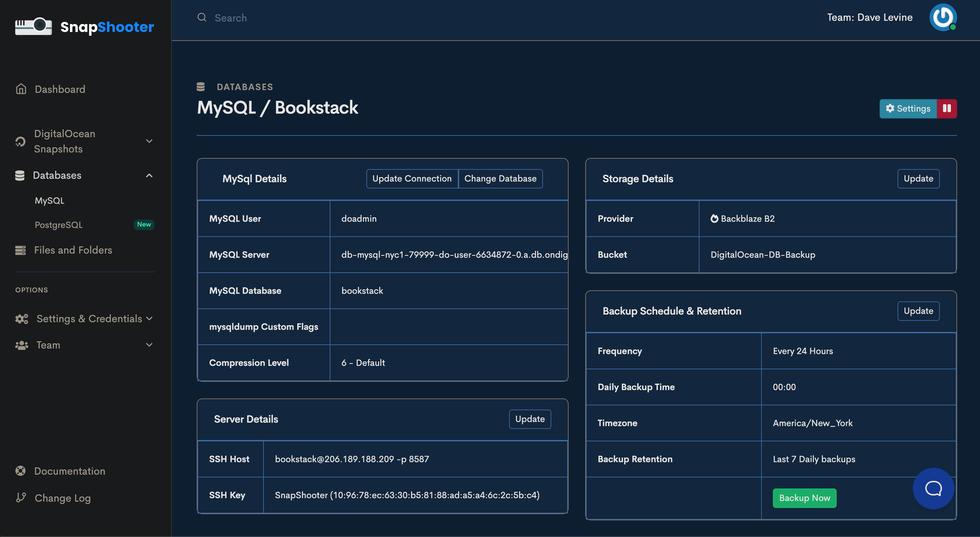Open the PostgreSQL menu item
Viewport: 980px width, 537px height.
[x=59, y=225]
